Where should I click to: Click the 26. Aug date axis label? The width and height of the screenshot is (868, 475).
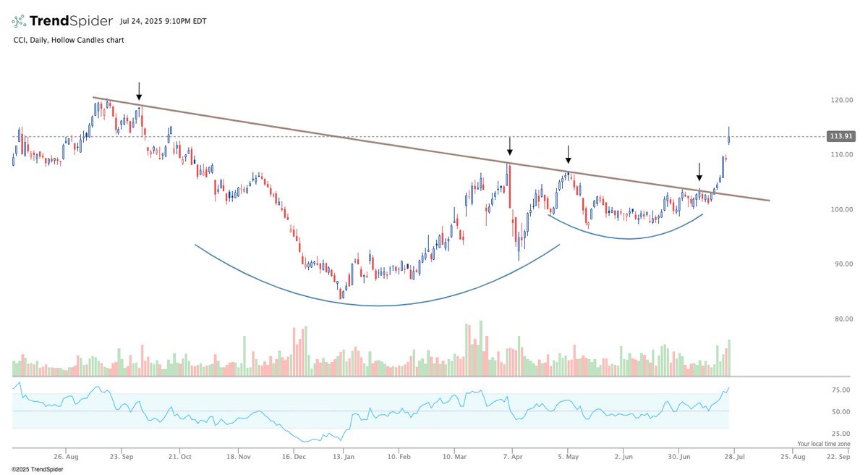66,458
